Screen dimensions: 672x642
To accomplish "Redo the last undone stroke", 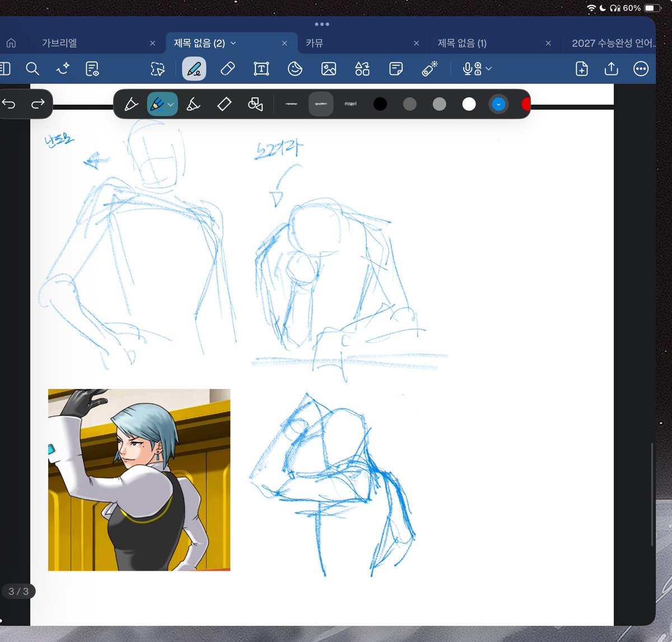I will point(38,104).
